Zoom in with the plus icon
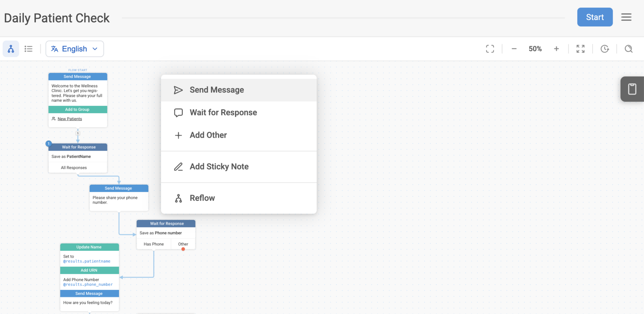 pyautogui.click(x=556, y=49)
